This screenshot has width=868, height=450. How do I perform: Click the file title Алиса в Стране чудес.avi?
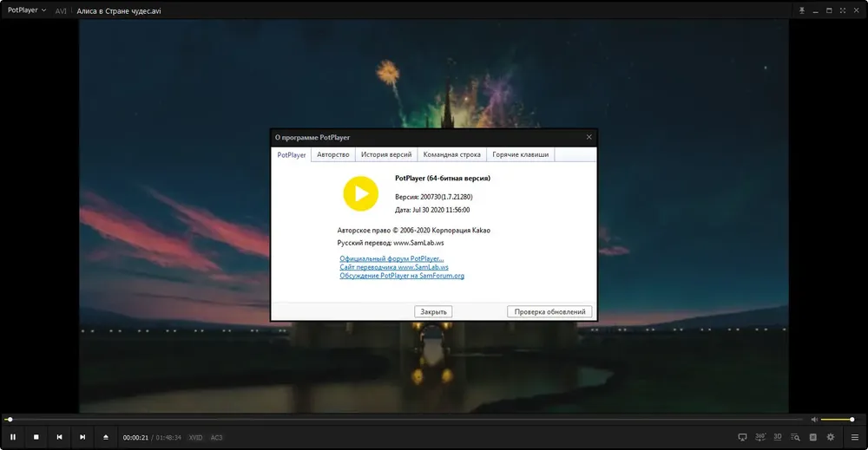119,11
